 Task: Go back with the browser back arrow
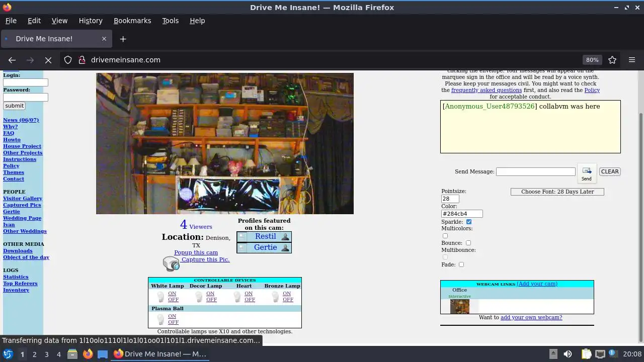tap(12, 60)
